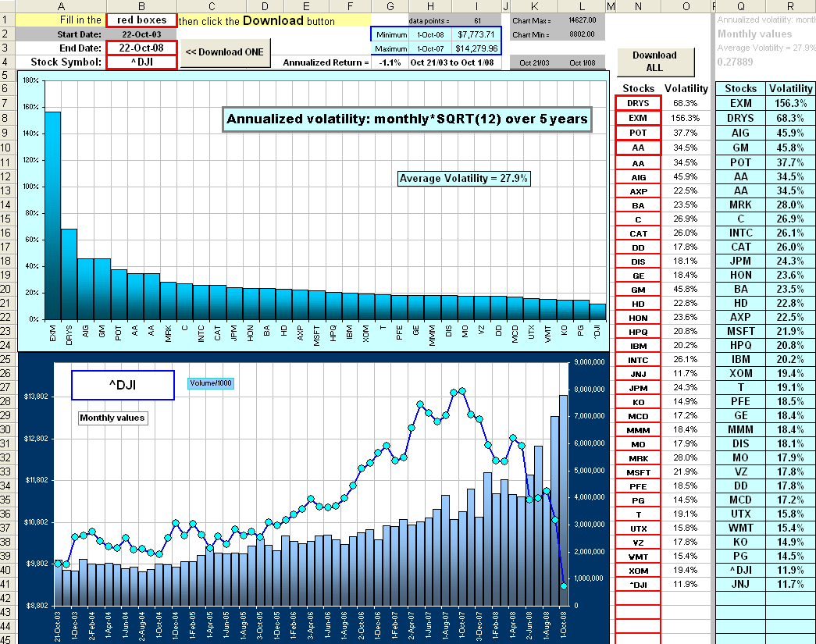Click the Volatility header in column O
The height and width of the screenshot is (644, 816).
pyautogui.click(x=686, y=88)
